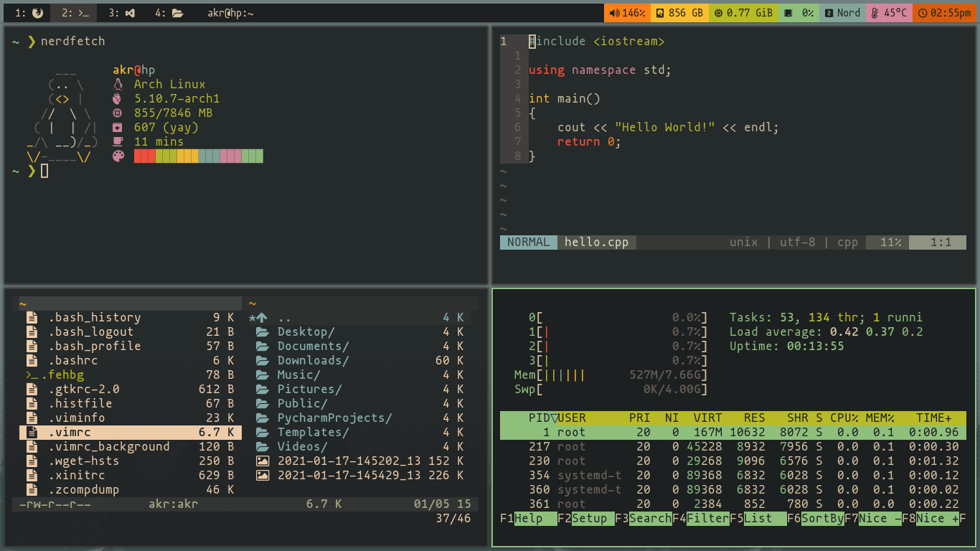This screenshot has width=980, height=551.
Task: Click the palette icon beside color blocks
Action: [118, 156]
